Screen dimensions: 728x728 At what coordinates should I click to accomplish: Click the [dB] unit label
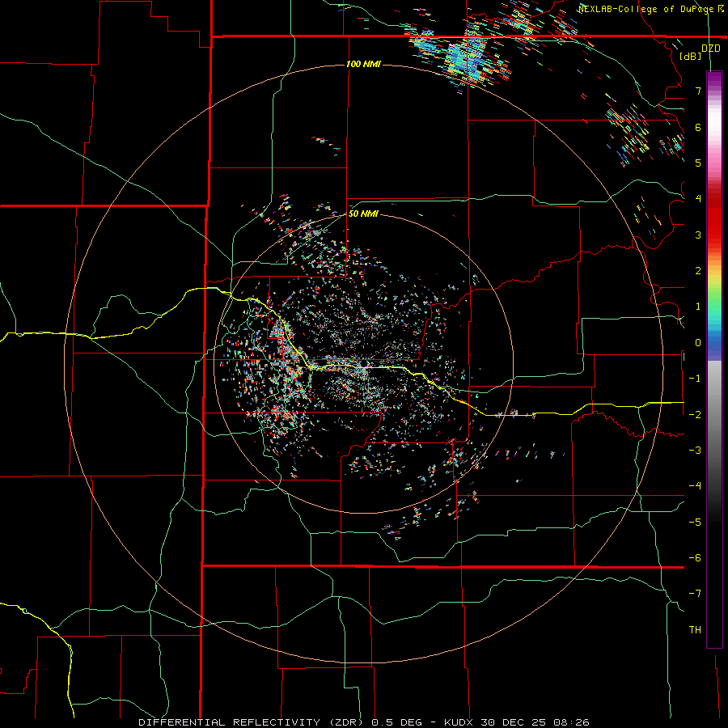691,56
